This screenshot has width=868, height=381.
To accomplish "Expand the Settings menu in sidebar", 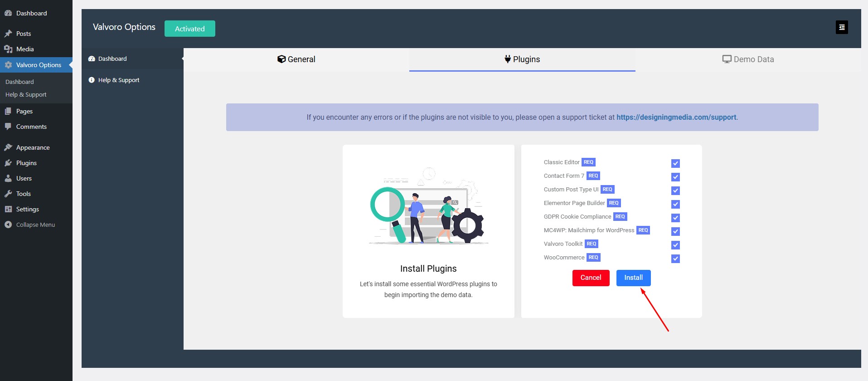I will pos(27,209).
